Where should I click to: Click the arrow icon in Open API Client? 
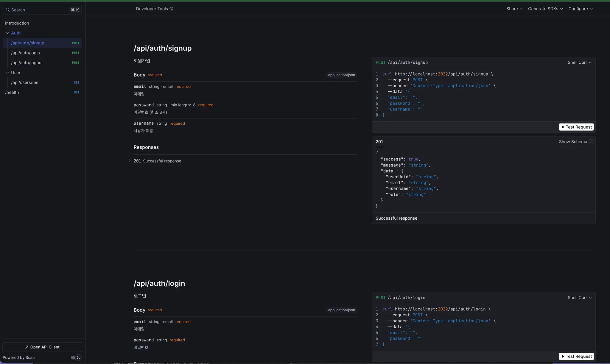[x=27, y=347]
